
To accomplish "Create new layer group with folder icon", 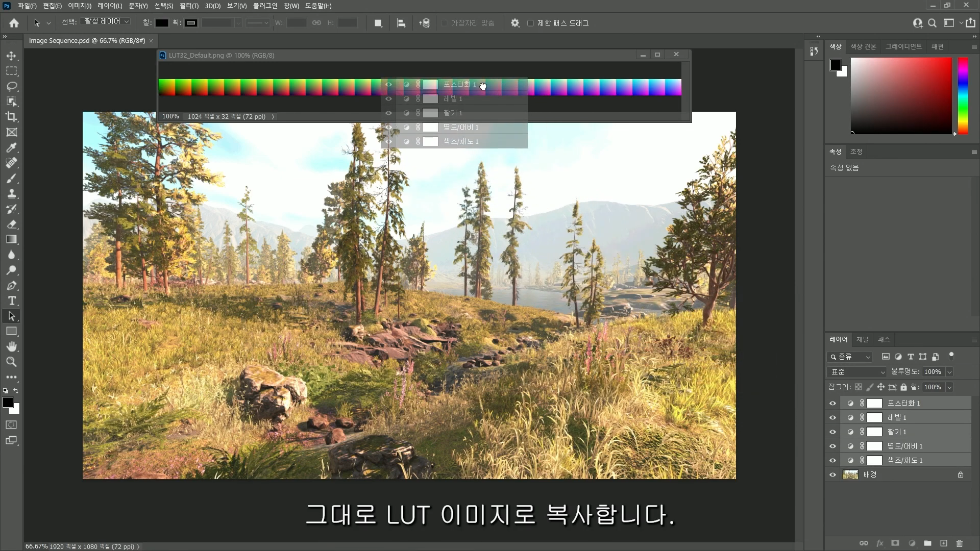I will (927, 543).
